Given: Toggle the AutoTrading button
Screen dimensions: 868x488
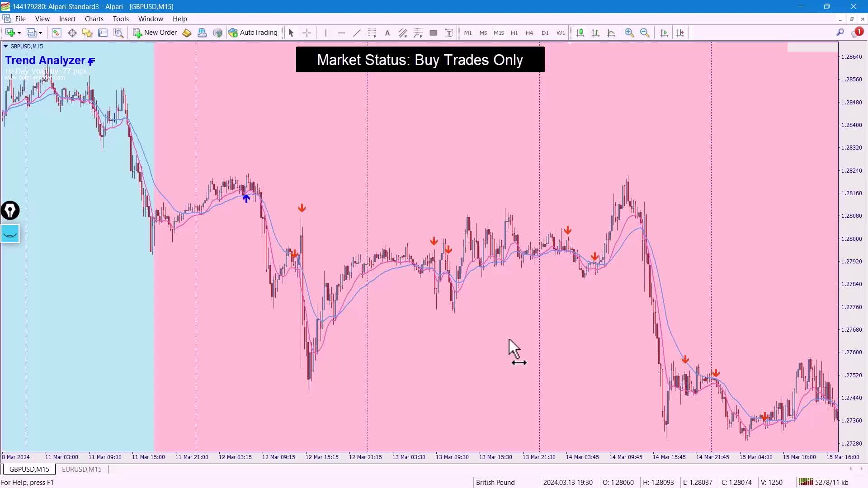Looking at the screenshot, I should (x=253, y=33).
